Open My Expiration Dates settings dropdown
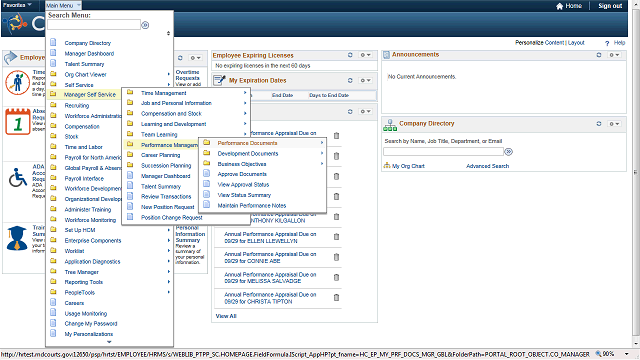 [x=365, y=80]
